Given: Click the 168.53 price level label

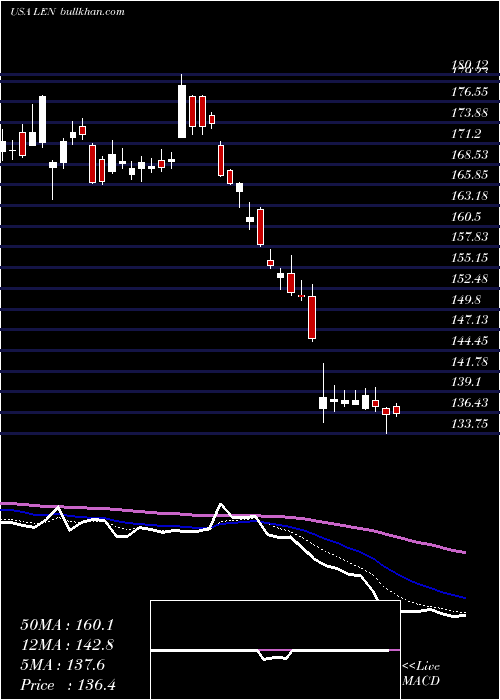Looking at the screenshot, I should point(470,154).
